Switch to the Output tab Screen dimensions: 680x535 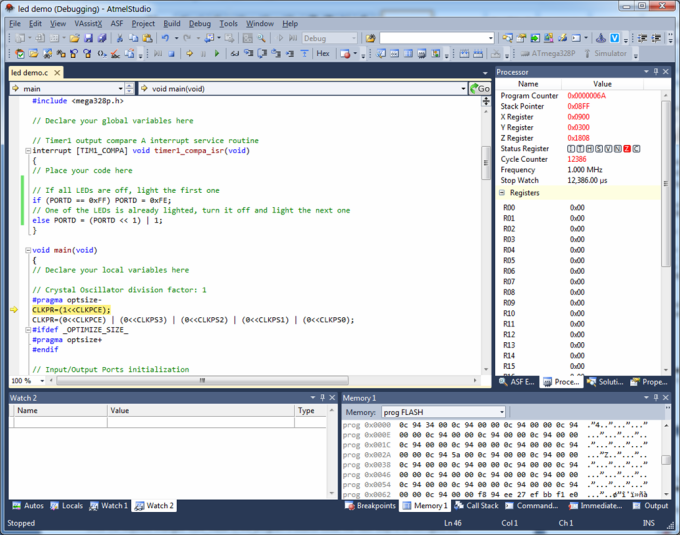pos(651,506)
